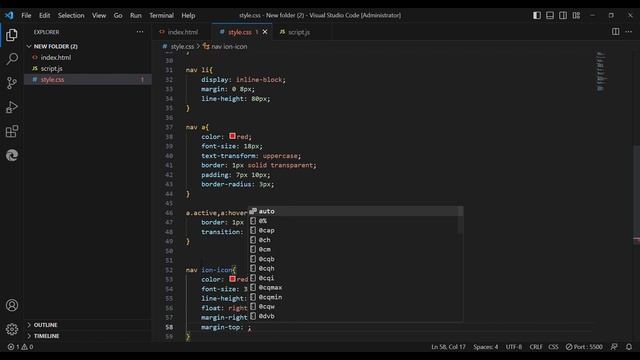640x360 pixels.
Task: Open index.html in the explorer
Action: tap(56, 58)
